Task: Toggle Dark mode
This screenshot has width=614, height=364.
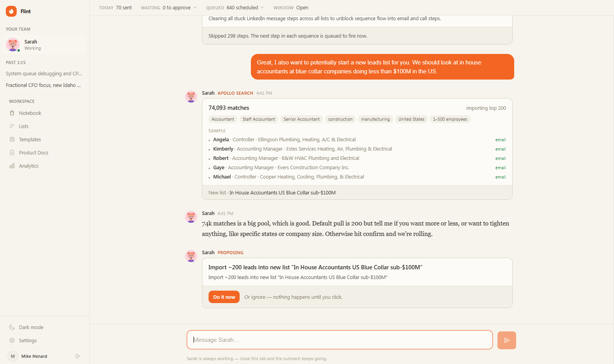Action: (45, 327)
